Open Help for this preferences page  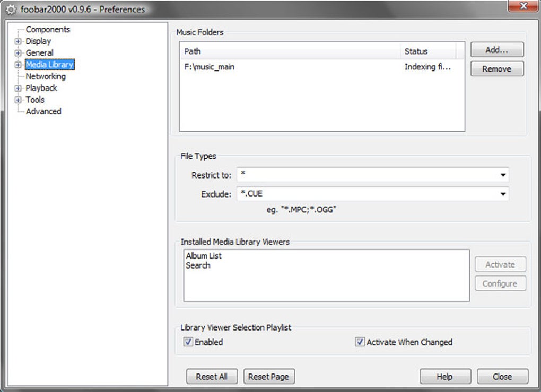click(445, 377)
